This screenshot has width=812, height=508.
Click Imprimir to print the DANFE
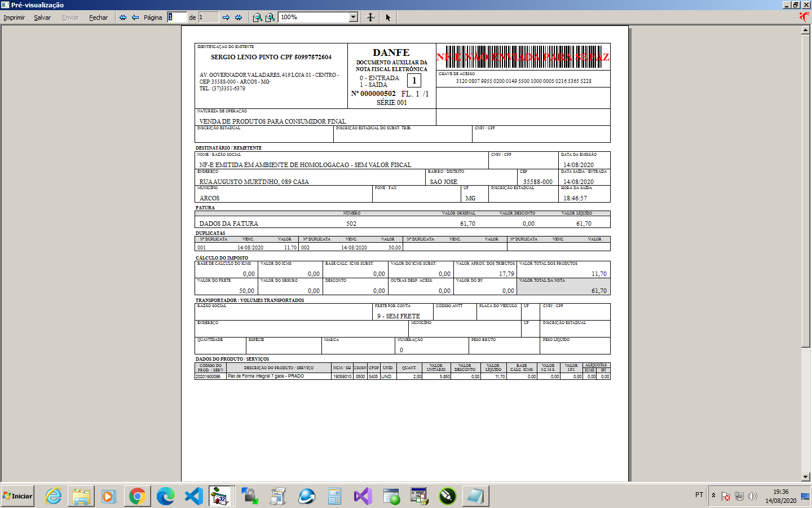pyautogui.click(x=14, y=17)
